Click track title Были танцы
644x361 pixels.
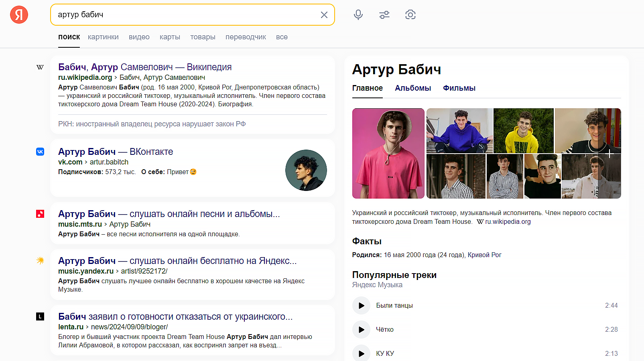click(x=394, y=306)
